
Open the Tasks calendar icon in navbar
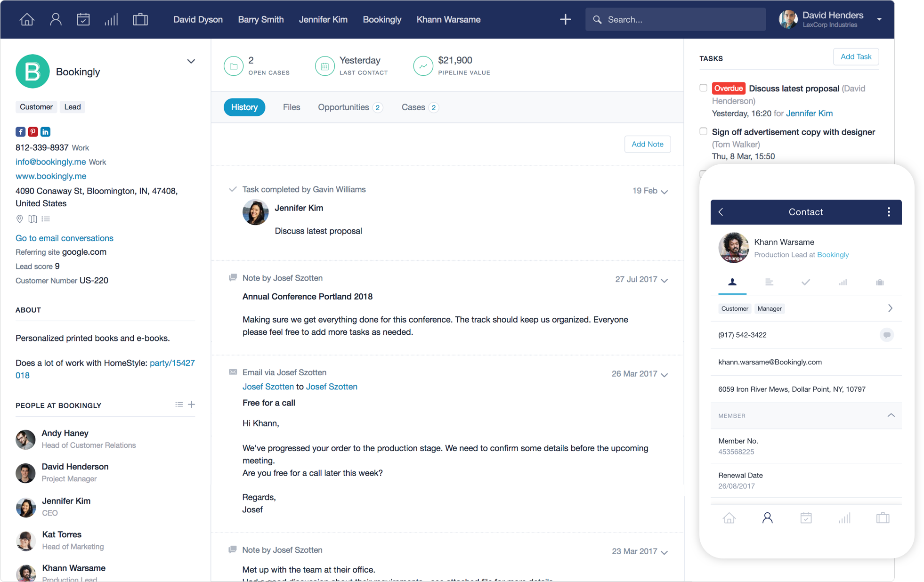pos(83,19)
